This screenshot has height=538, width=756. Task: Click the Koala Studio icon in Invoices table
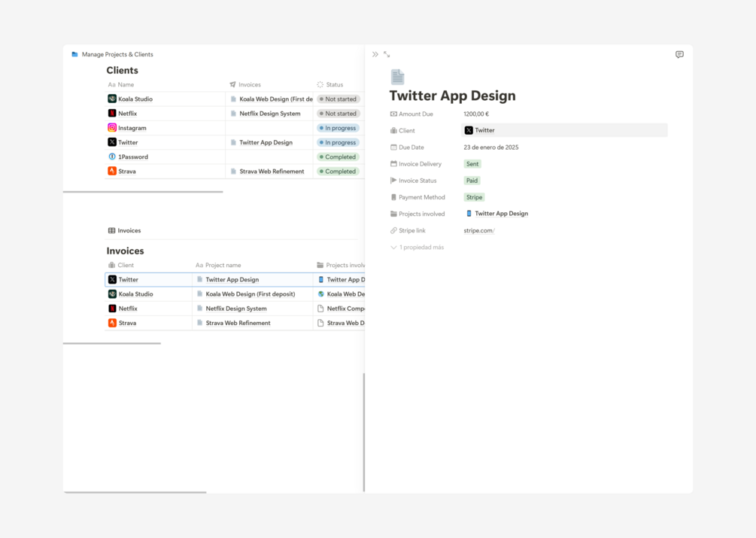(x=112, y=294)
